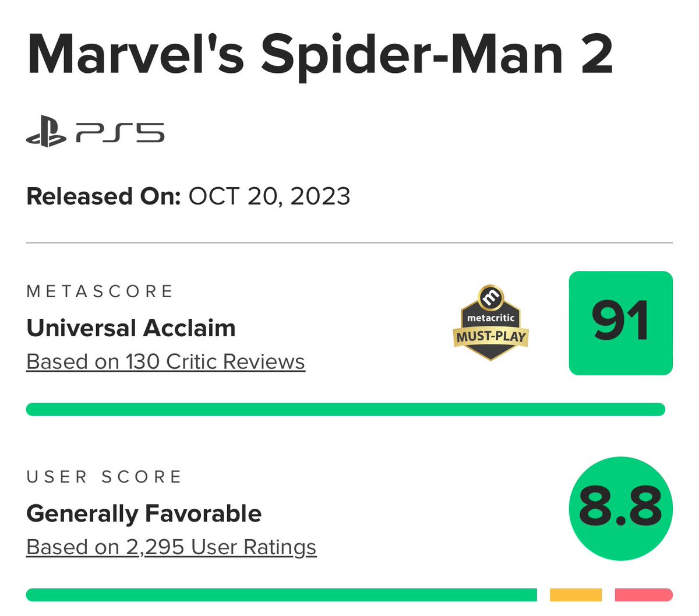Click the 'Released On:' label text
The width and height of the screenshot is (699, 616).
[x=104, y=196]
